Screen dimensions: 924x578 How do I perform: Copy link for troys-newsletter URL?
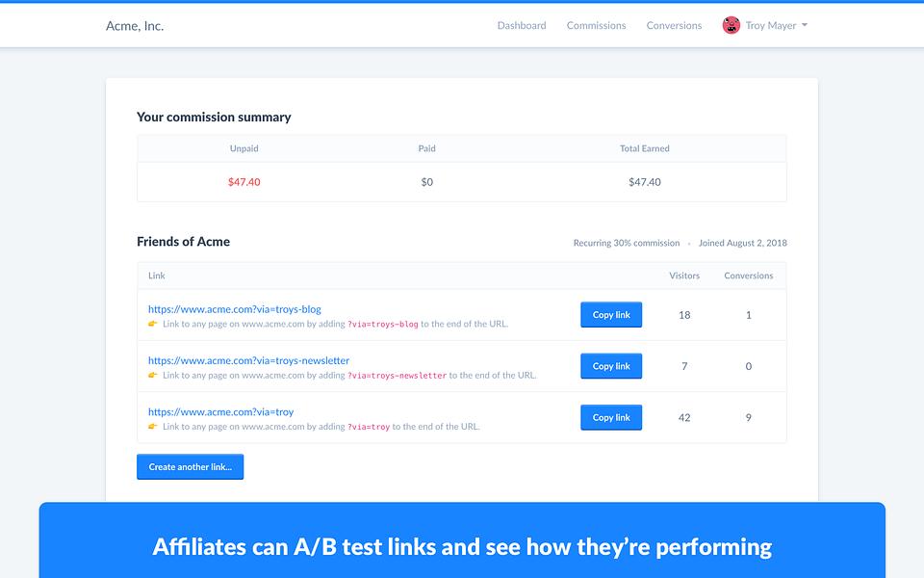pos(611,366)
